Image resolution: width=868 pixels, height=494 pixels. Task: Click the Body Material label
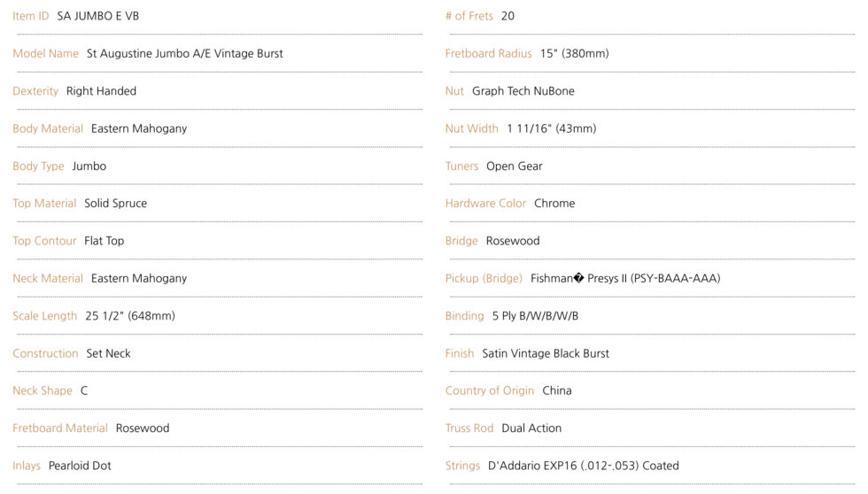point(48,128)
